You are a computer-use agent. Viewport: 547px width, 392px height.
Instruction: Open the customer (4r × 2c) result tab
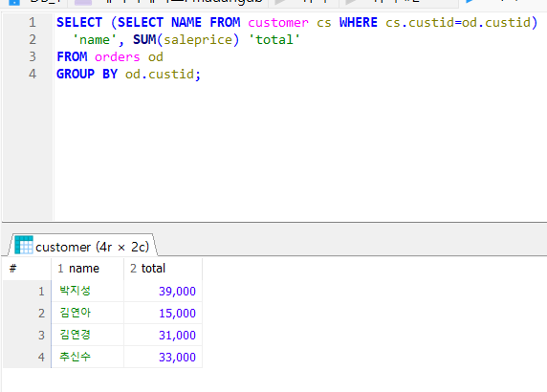(x=82, y=245)
